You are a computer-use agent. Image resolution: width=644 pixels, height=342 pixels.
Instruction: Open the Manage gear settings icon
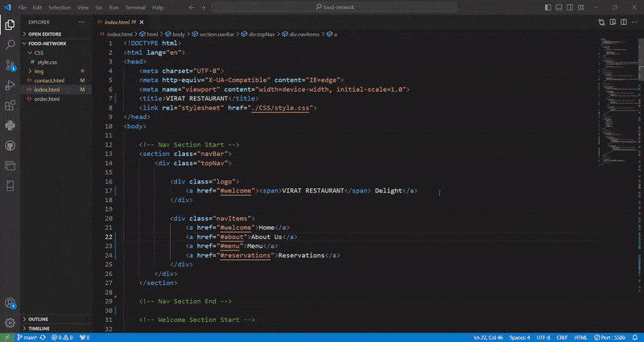coord(10,322)
